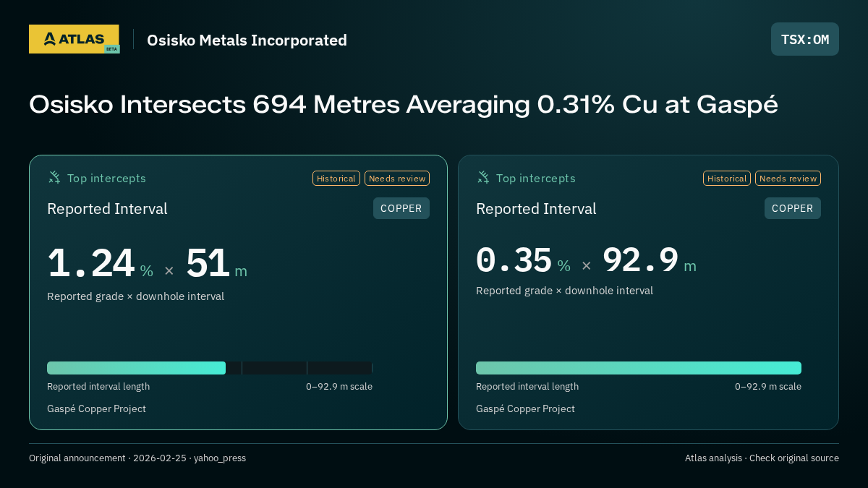The height and width of the screenshot is (488, 868).
Task: Click the COPPER chip on the 51 m card
Action: click(401, 208)
